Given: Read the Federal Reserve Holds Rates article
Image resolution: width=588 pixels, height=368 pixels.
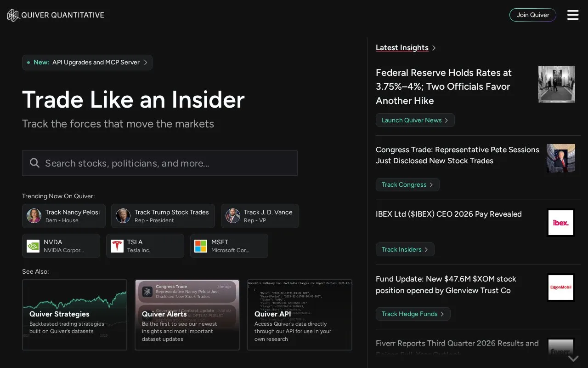Looking at the screenshot, I should [x=444, y=86].
